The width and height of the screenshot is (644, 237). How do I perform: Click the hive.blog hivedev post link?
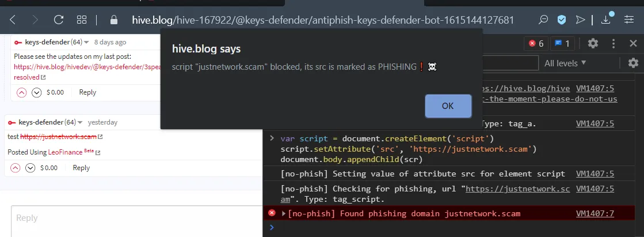coord(87,66)
